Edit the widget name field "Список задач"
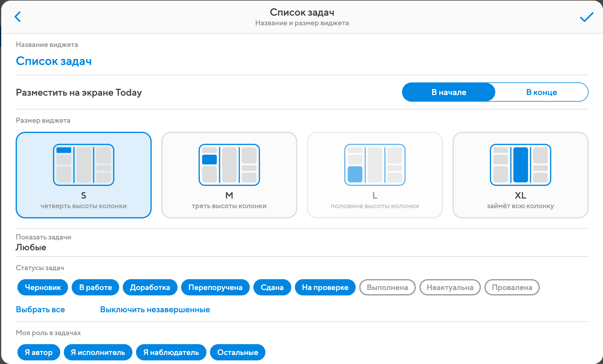This screenshot has width=603, height=364. pos(54,61)
